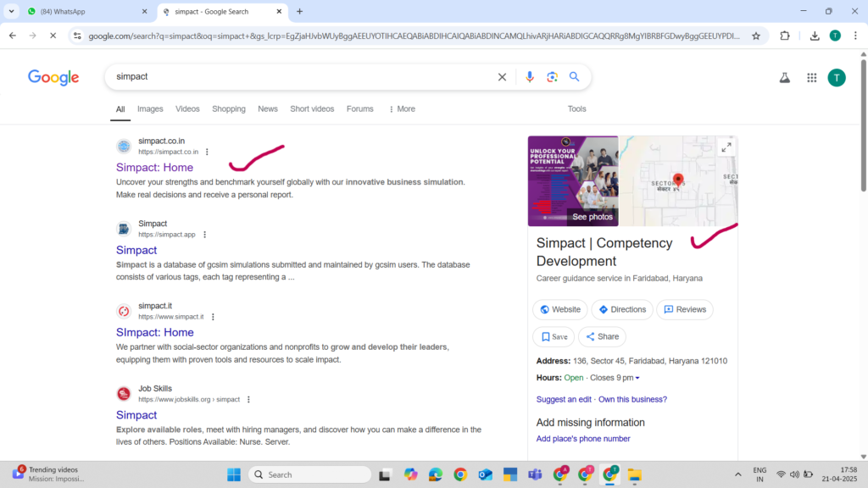Click inside the Google search input field
Screen dimensions: 868x488
coord(303,77)
